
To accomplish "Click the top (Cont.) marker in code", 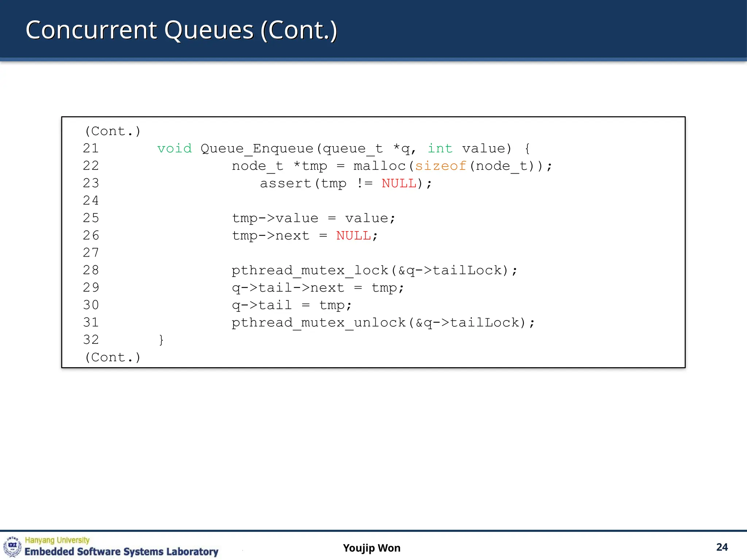I will 112,131.
